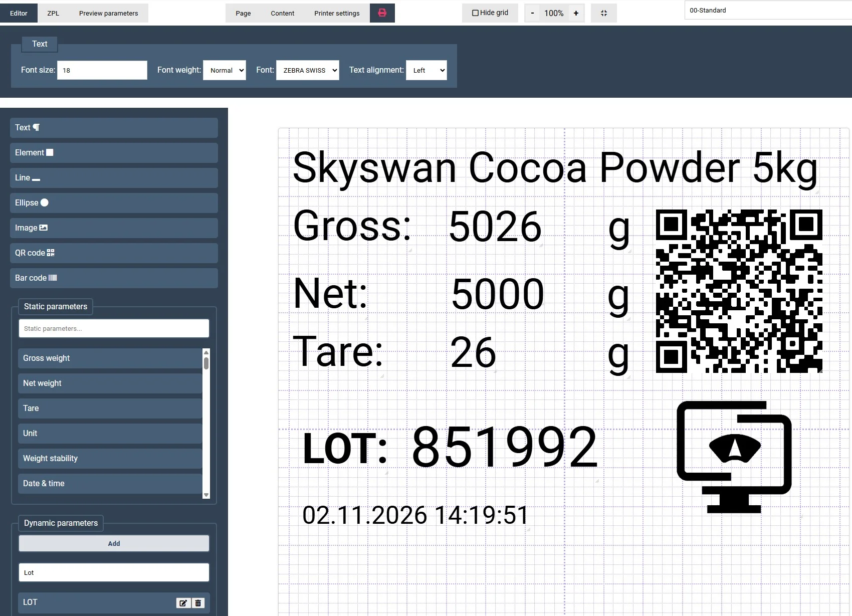Viewport: 852px width, 616px height.
Task: Click the static parameters list scrollbar thumb
Action: pos(206,363)
